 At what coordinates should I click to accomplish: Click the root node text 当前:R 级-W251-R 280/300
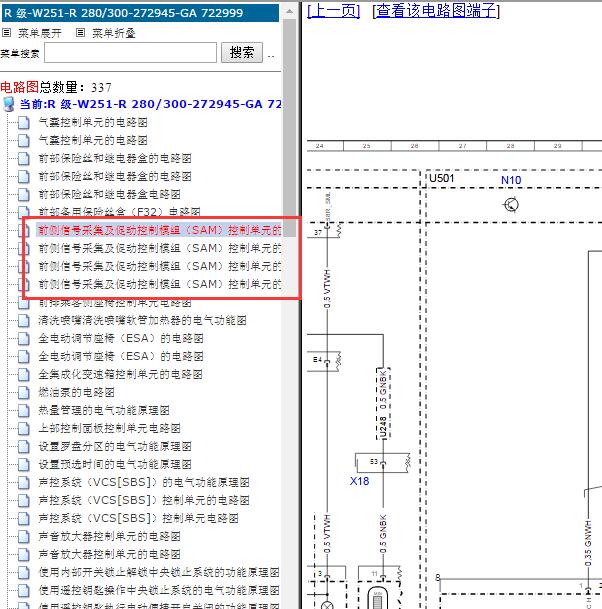(151, 104)
